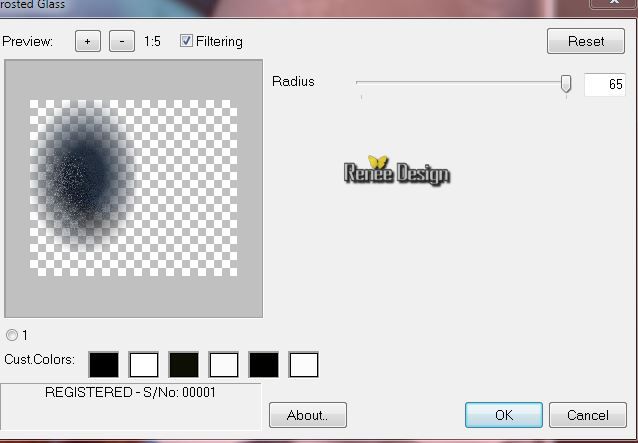The width and height of the screenshot is (638, 443).
Task: Select radio button labeled 1
Action: pos(12,335)
